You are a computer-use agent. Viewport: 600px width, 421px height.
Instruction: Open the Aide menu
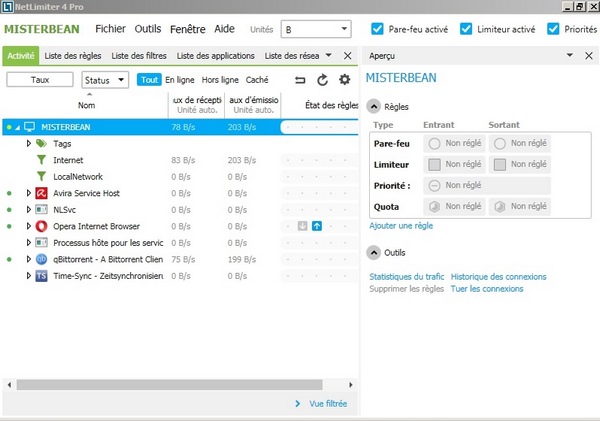[x=224, y=29]
